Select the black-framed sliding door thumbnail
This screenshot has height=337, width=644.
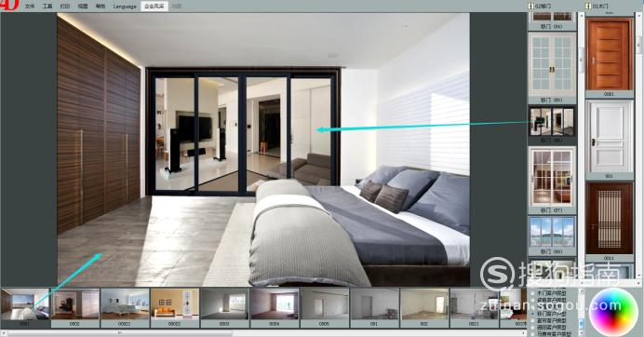pyautogui.click(x=552, y=121)
